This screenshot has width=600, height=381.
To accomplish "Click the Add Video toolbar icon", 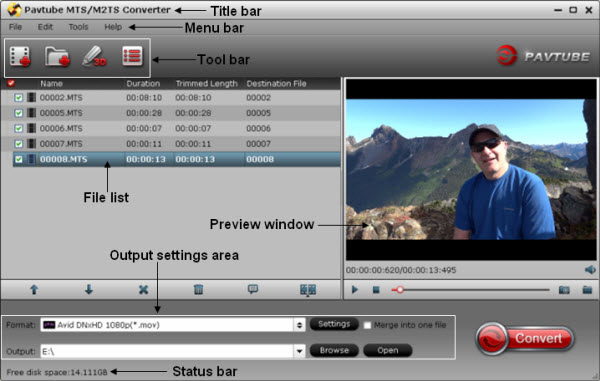I will coord(20,57).
